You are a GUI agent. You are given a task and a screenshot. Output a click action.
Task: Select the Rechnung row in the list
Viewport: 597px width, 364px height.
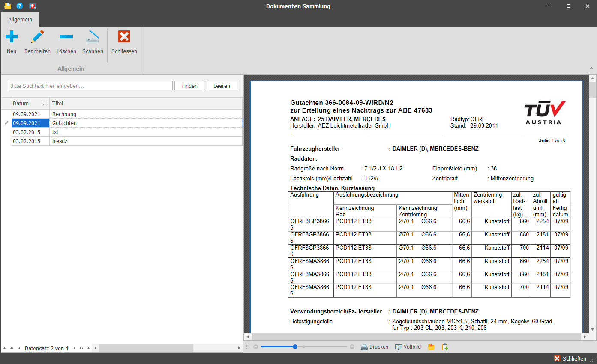[64, 114]
